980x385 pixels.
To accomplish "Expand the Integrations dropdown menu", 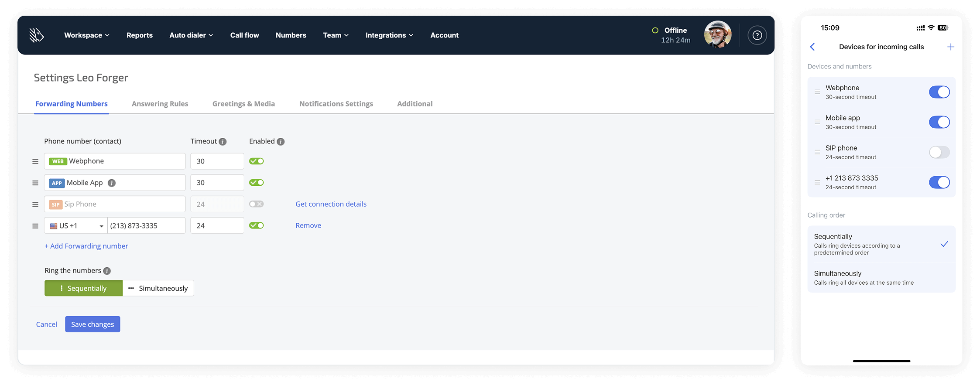I will [x=389, y=35].
